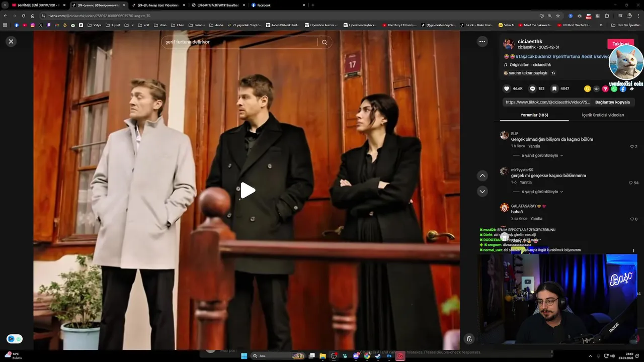Share video to WhatsApp
The height and width of the screenshot is (362, 644).
(x=614, y=88)
